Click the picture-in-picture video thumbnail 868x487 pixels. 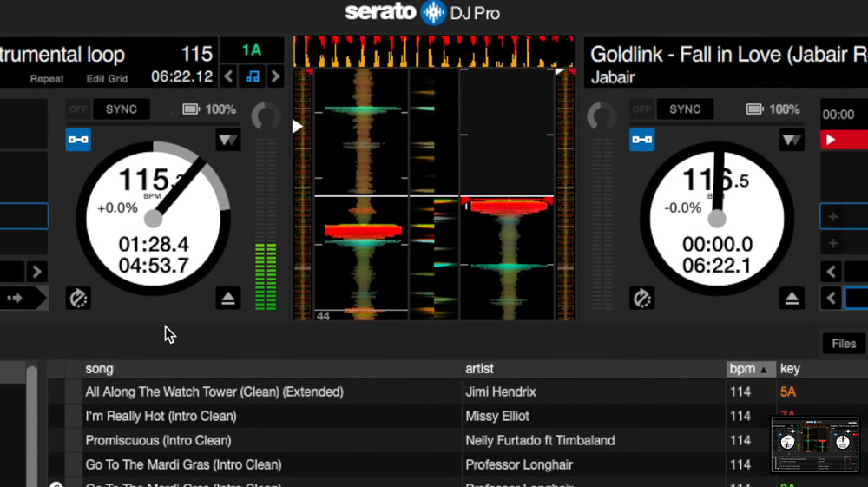pyautogui.click(x=815, y=445)
